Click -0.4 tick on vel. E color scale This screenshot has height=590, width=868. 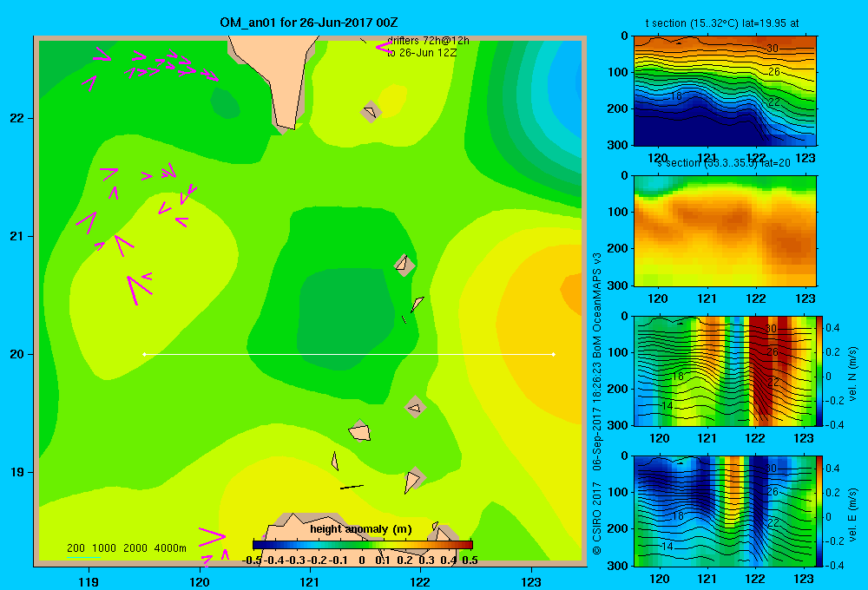834,565
